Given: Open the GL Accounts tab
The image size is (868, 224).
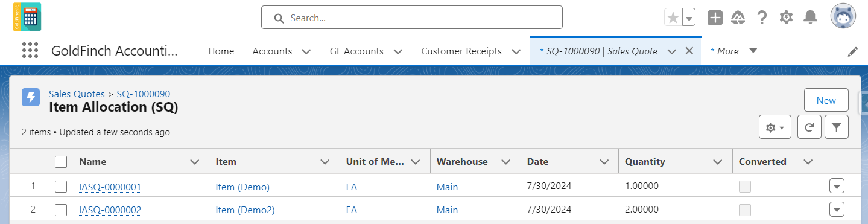Looking at the screenshot, I should [356, 51].
